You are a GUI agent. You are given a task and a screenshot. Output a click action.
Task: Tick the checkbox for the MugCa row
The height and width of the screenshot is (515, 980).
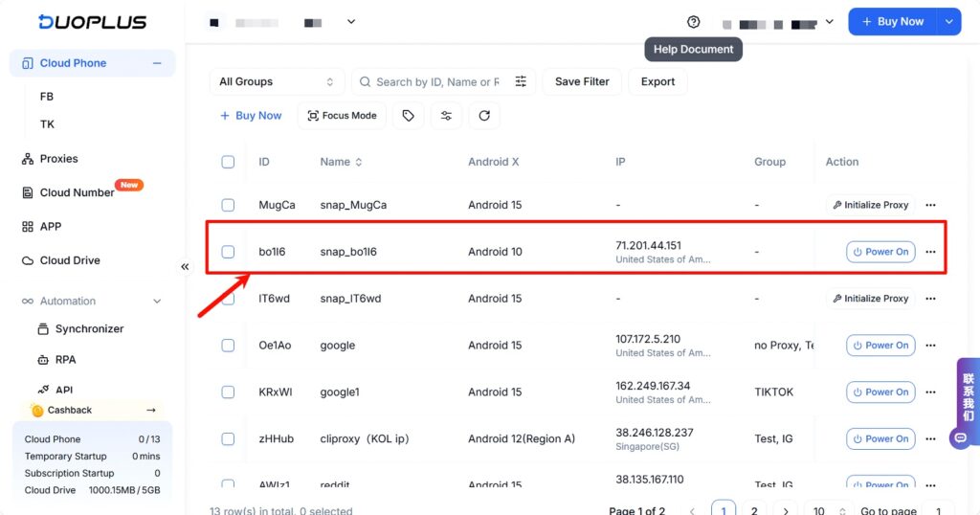pyautogui.click(x=228, y=205)
